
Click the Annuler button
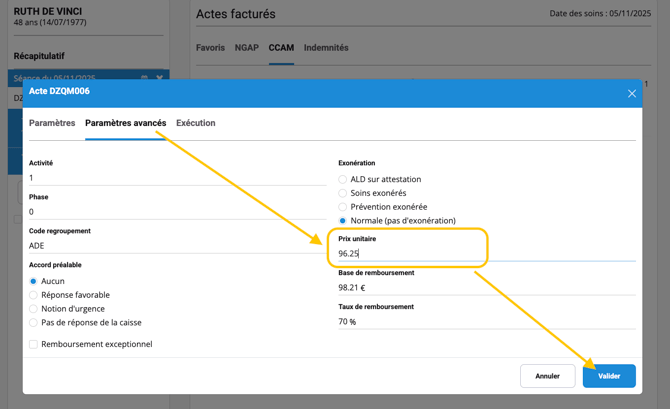pyautogui.click(x=547, y=376)
